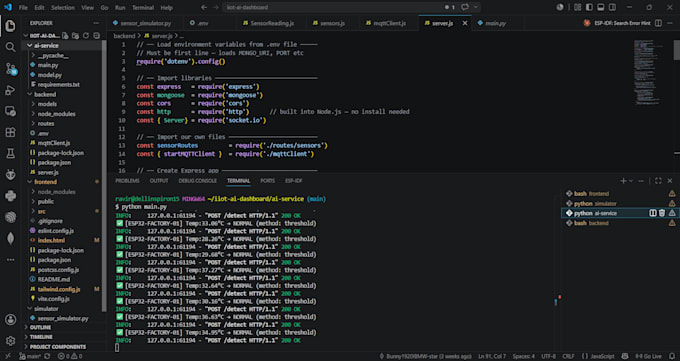This screenshot has width=680, height=361.
Task: Maximize the terminal panel size
Action: pos(658,181)
